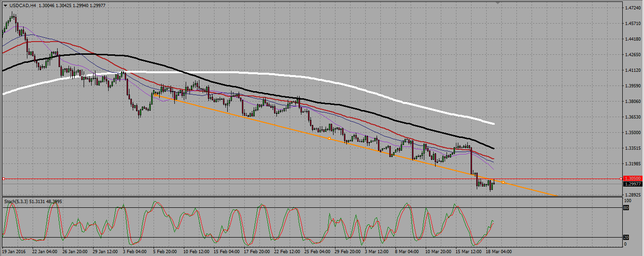Viewport: 644px width, 256px height.
Task: Click the USDCAD,H4 chart title
Action: click(22, 6)
